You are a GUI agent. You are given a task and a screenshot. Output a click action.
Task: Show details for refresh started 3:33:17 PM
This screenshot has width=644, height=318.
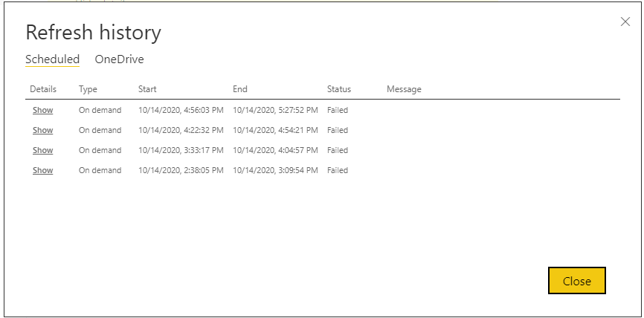(42, 151)
